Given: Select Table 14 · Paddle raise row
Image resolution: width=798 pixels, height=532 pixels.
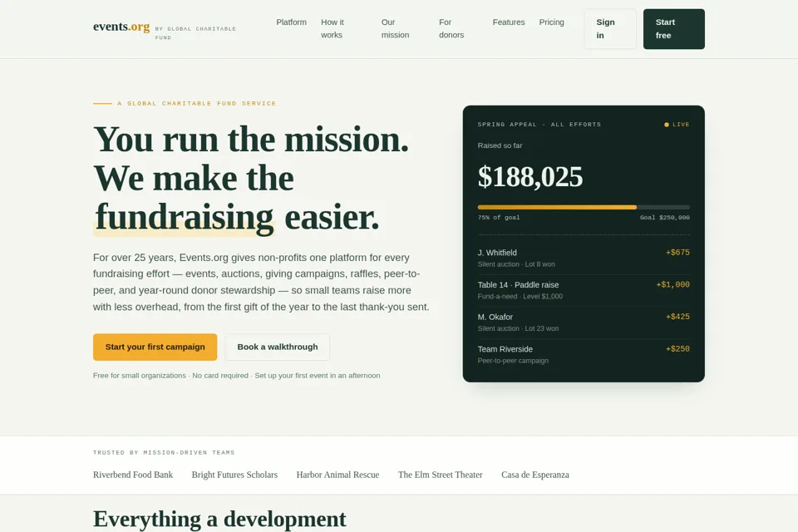Looking at the screenshot, I should point(584,290).
